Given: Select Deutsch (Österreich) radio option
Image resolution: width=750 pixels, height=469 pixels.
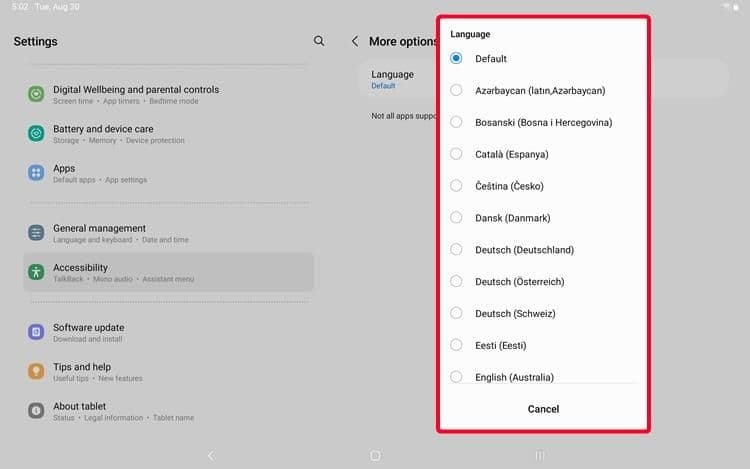Looking at the screenshot, I should [x=456, y=282].
